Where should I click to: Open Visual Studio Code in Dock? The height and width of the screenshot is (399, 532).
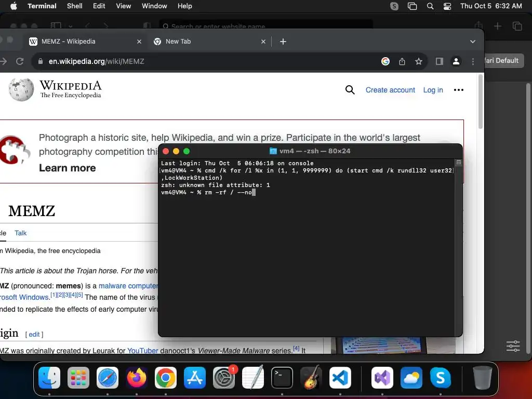tap(340, 378)
